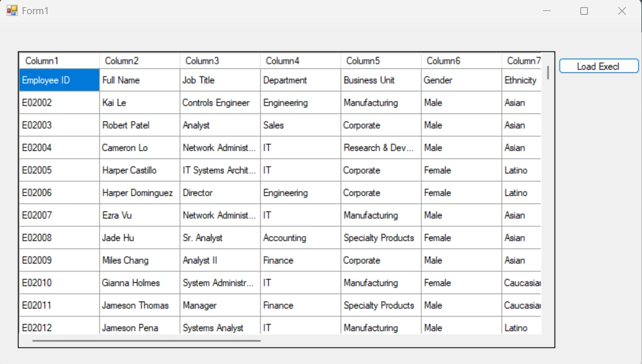Maximize the Form1 window
The image size is (642, 364).
tap(584, 11)
